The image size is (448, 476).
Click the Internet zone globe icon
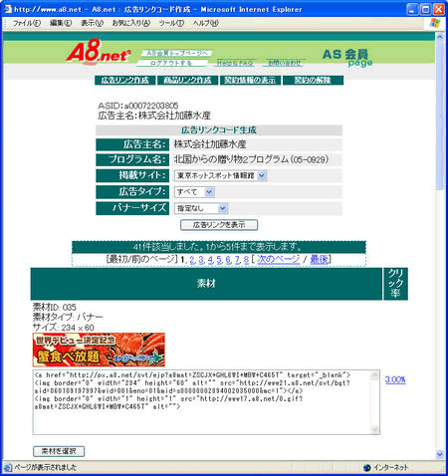(367, 467)
